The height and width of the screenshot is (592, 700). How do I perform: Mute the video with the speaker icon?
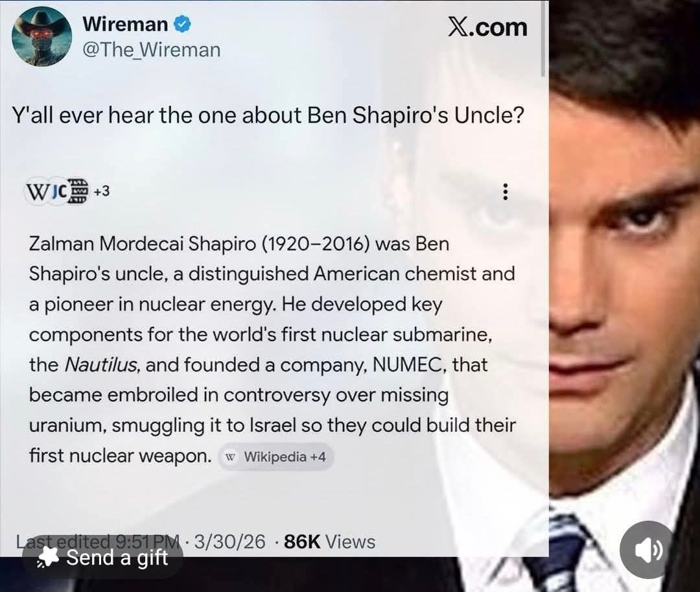pyautogui.click(x=648, y=550)
